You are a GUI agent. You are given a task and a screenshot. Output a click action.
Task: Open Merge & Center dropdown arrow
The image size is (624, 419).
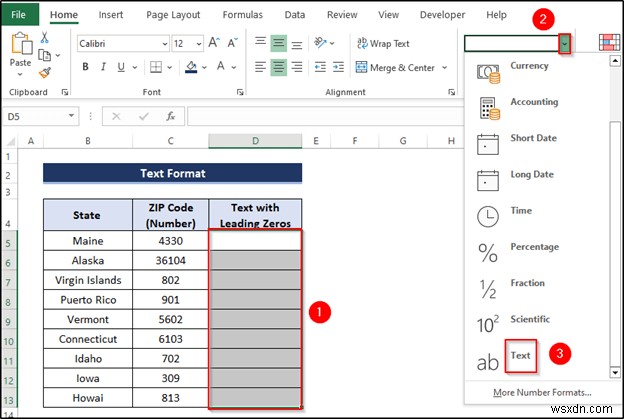click(x=445, y=68)
